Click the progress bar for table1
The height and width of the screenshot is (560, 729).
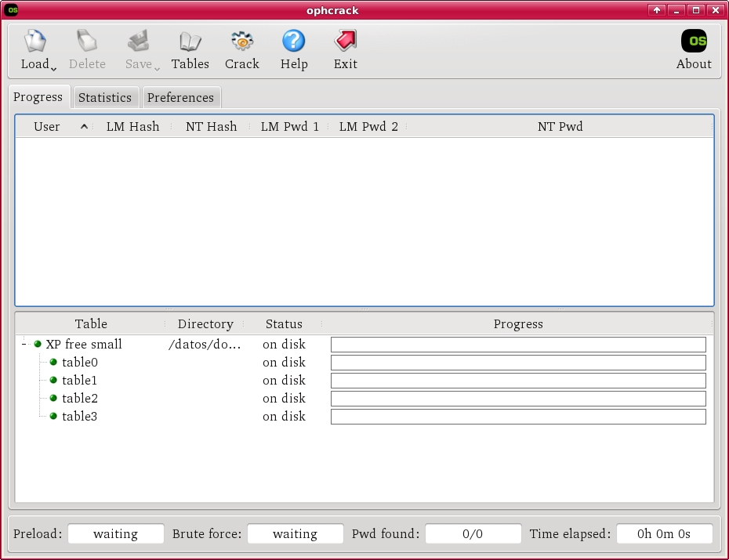(518, 381)
